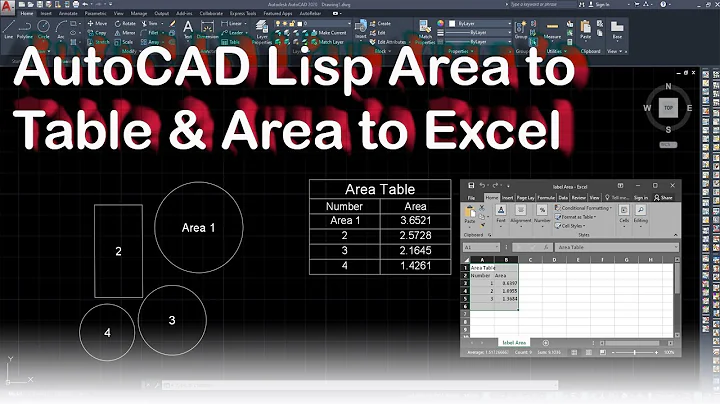Click the Scale command
Viewport: 720px width, 404px height.
pyautogui.click(x=124, y=42)
